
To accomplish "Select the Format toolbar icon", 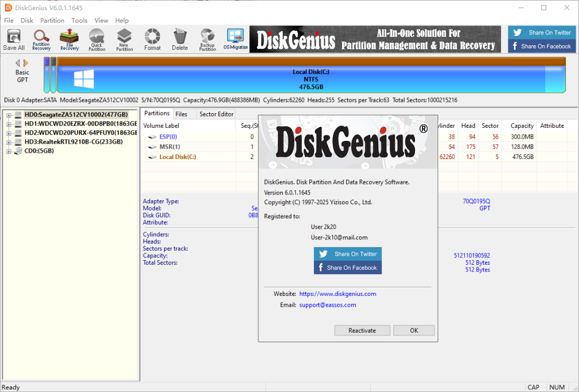I will [x=152, y=39].
